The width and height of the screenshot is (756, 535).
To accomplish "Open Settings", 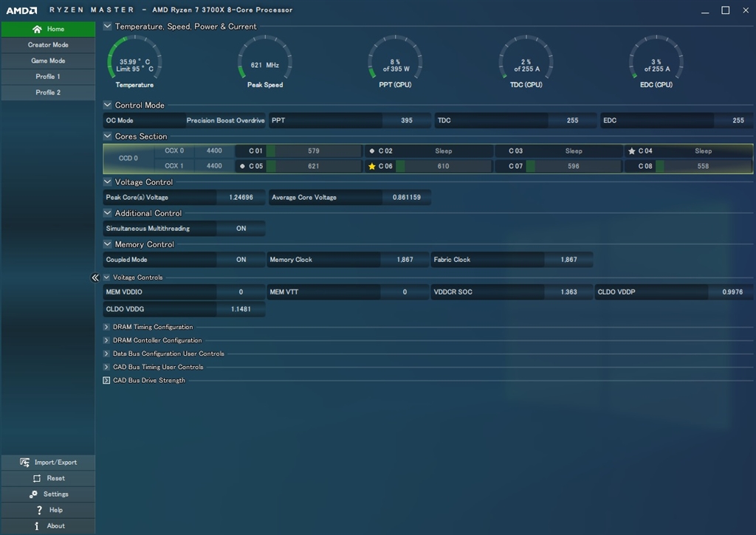I will click(48, 494).
